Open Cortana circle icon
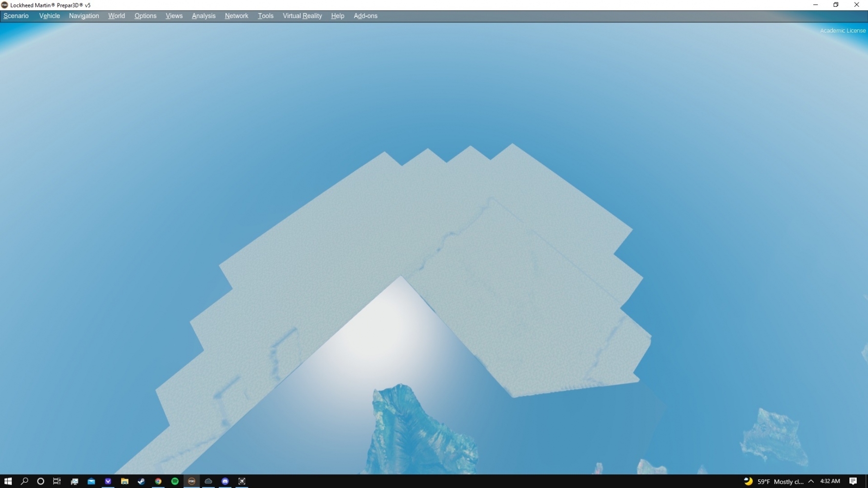 [41, 481]
